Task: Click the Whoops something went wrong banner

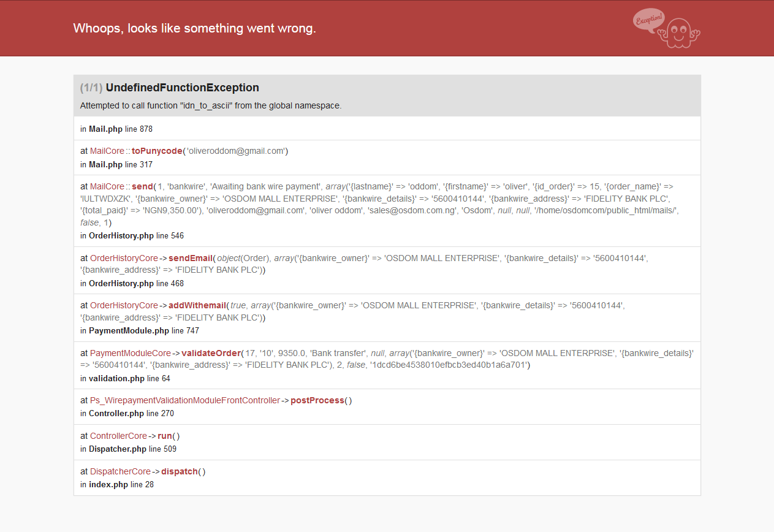Action: [194, 28]
